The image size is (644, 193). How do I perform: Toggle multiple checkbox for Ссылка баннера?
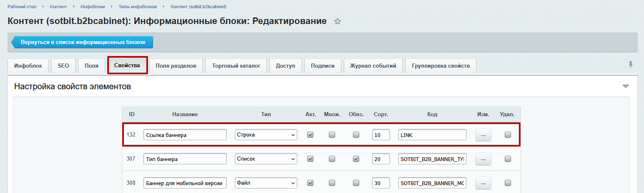pos(332,134)
